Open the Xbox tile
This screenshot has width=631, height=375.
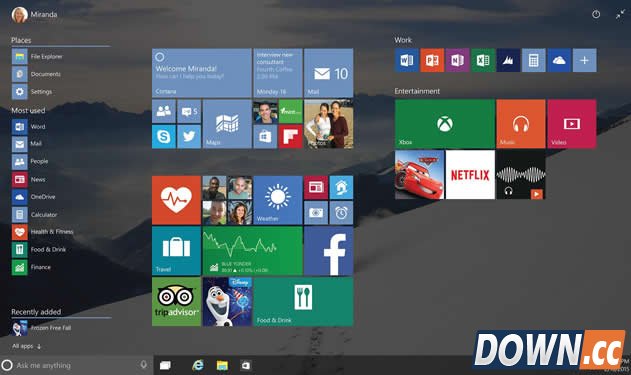(445, 124)
